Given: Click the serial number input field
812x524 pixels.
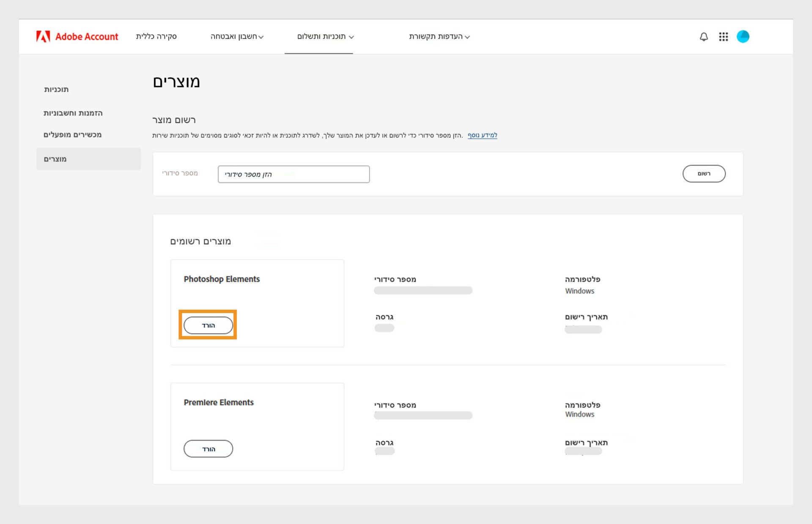Looking at the screenshot, I should 294,174.
